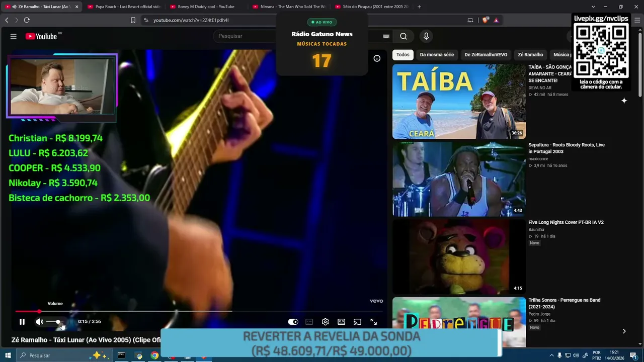This screenshot has width=644, height=362.
Task: Reload the current page
Action: click(x=27, y=20)
